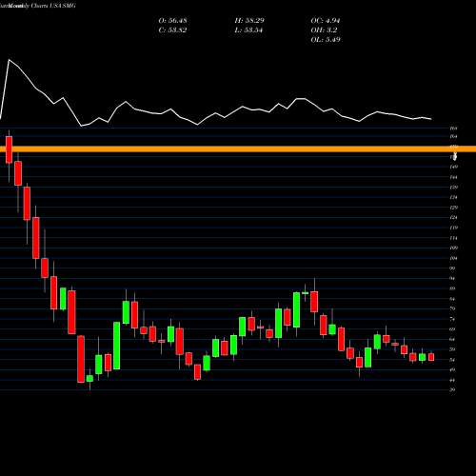Image resolution: width=476 pixels, height=476 pixels.
Task: Click the 54 label on price axis
Action: [452, 360]
